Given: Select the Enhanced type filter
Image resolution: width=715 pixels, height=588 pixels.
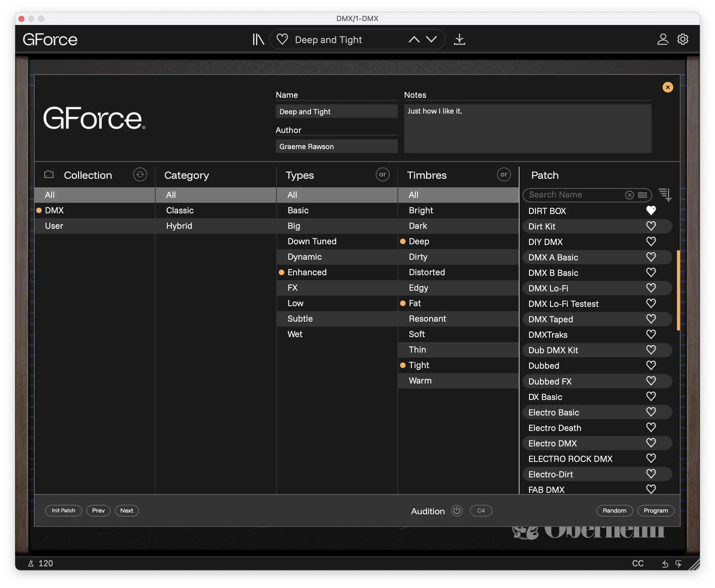Looking at the screenshot, I should coord(337,272).
